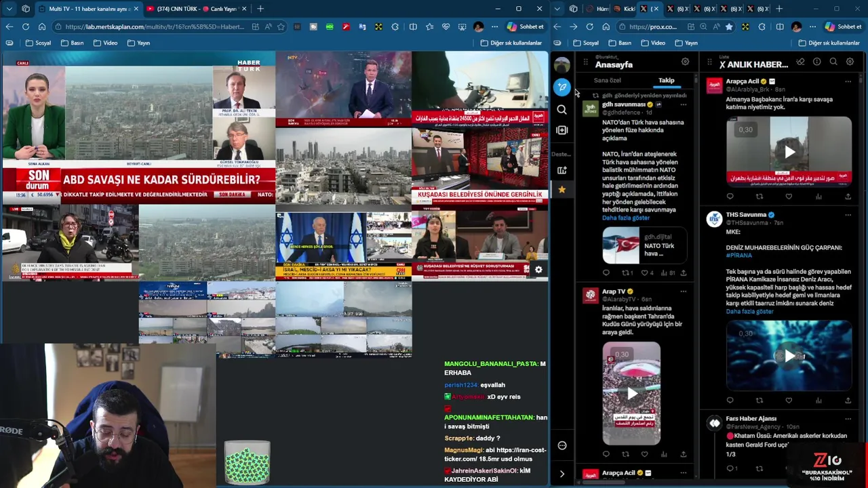The width and height of the screenshot is (868, 488).
Task: Go home in the right browser
Action: click(x=606, y=26)
